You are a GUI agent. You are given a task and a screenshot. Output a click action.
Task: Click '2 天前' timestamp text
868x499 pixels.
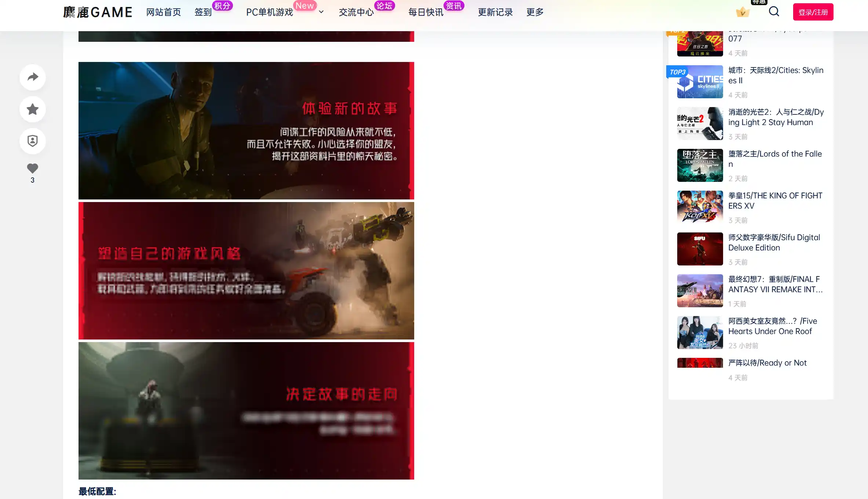[738, 179]
